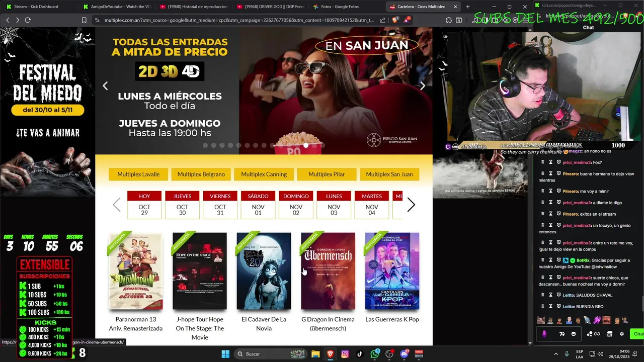This screenshot has width=644, height=362.
Task: Open browser extensions puzzle icon
Action: click(449, 20)
